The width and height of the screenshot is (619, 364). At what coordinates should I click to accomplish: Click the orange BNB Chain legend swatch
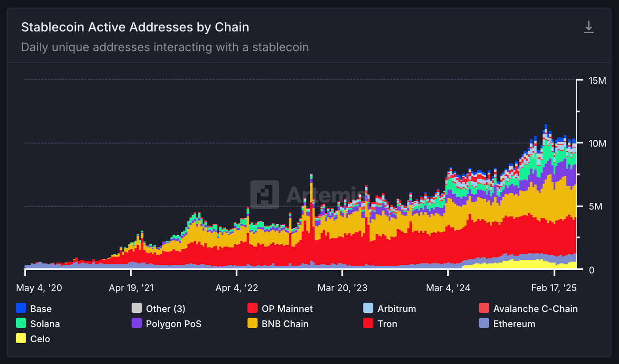pyautogui.click(x=252, y=324)
